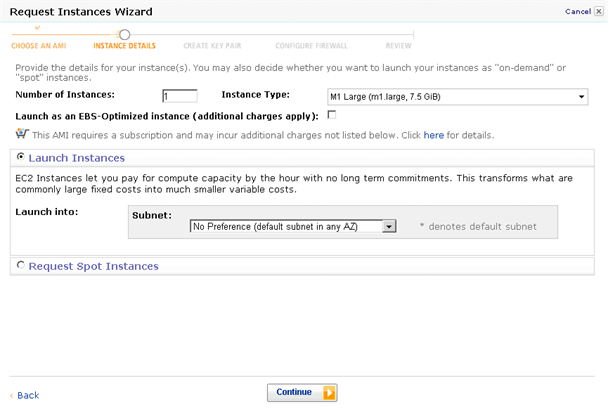Close the wizard with the X icon
The height and width of the screenshot is (412, 609).
(599, 11)
